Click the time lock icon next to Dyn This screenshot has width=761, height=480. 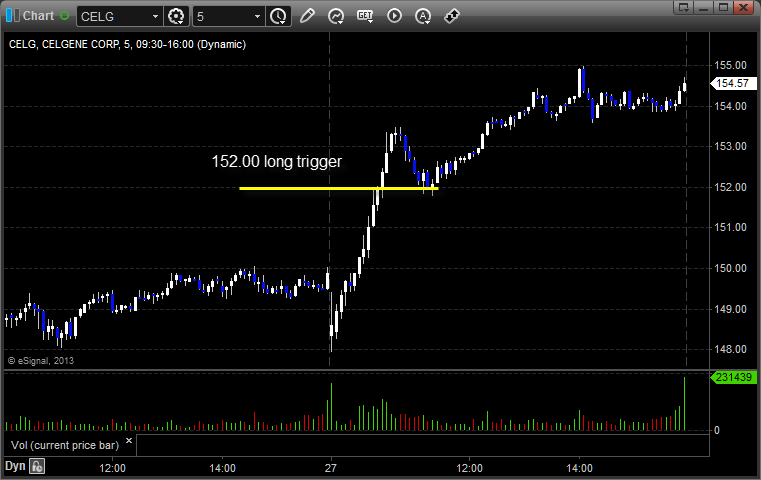point(37,466)
